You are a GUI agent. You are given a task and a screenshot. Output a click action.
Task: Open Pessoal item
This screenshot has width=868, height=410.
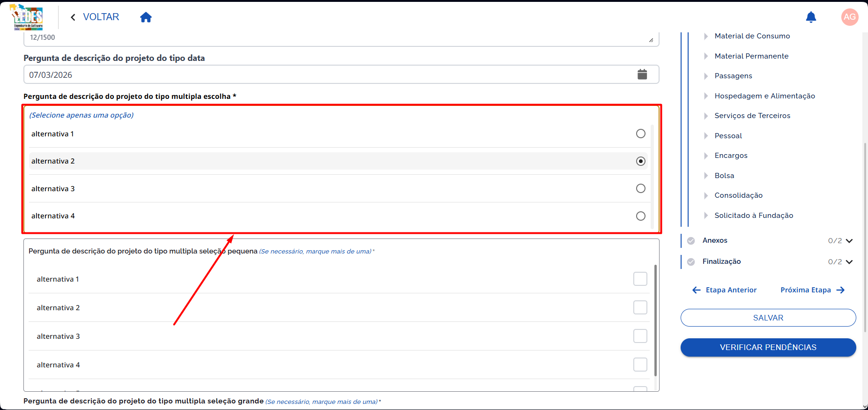[x=728, y=136]
